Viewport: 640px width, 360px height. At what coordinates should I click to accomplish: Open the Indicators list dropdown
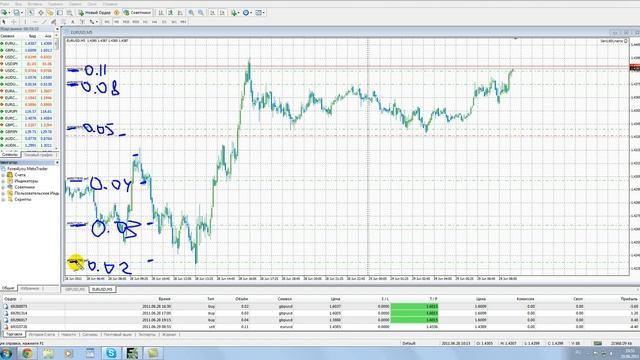[x=235, y=13]
